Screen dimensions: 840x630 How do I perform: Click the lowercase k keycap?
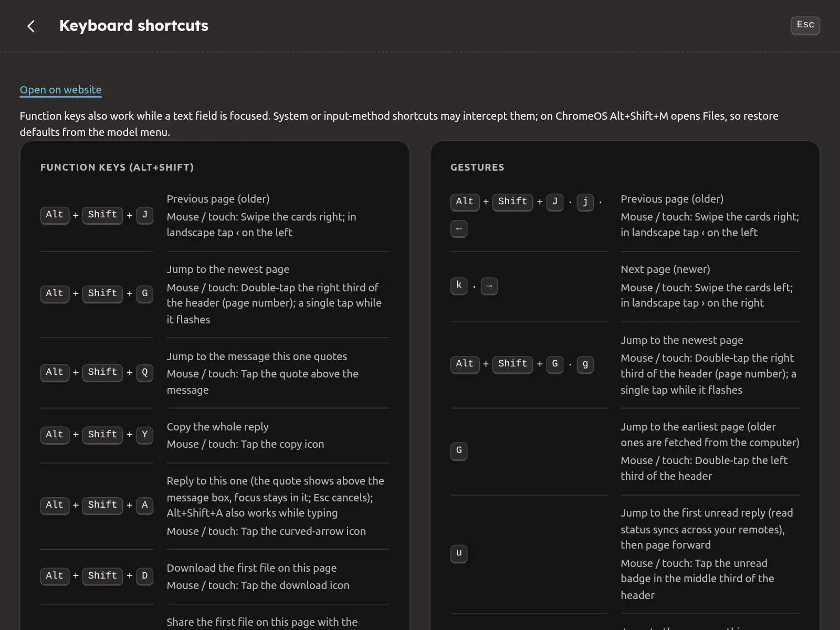pos(459,286)
